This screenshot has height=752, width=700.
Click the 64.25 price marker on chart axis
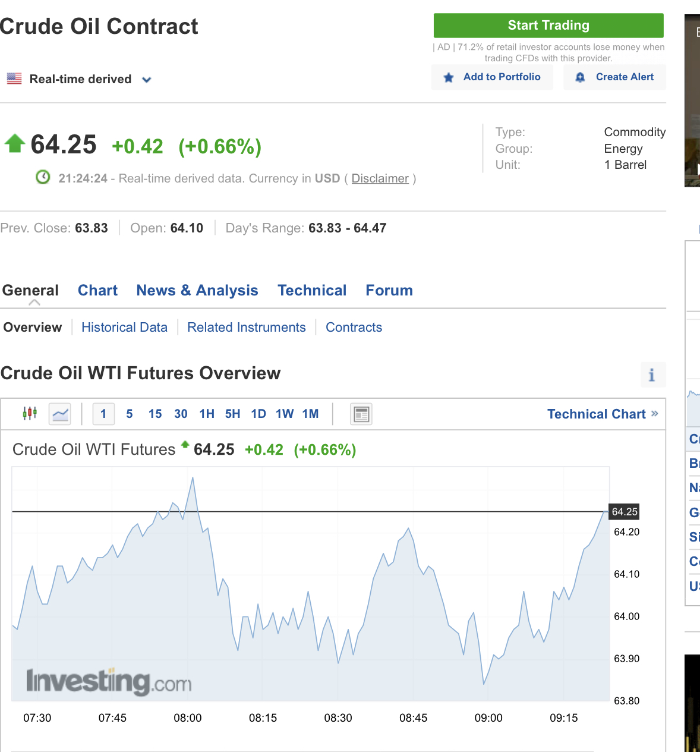[624, 512]
